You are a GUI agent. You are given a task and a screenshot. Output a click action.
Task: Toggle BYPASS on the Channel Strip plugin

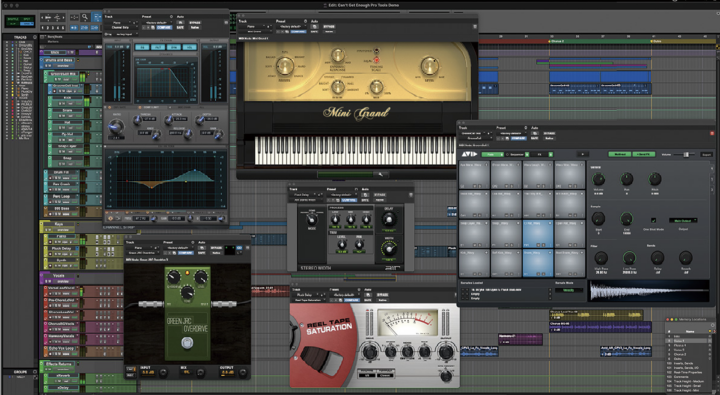click(195, 23)
